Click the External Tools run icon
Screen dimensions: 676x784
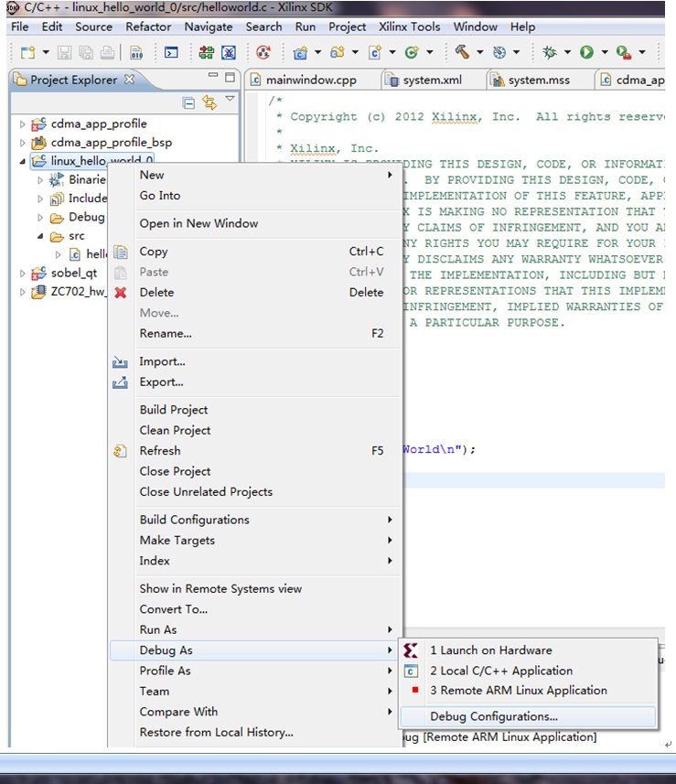624,52
